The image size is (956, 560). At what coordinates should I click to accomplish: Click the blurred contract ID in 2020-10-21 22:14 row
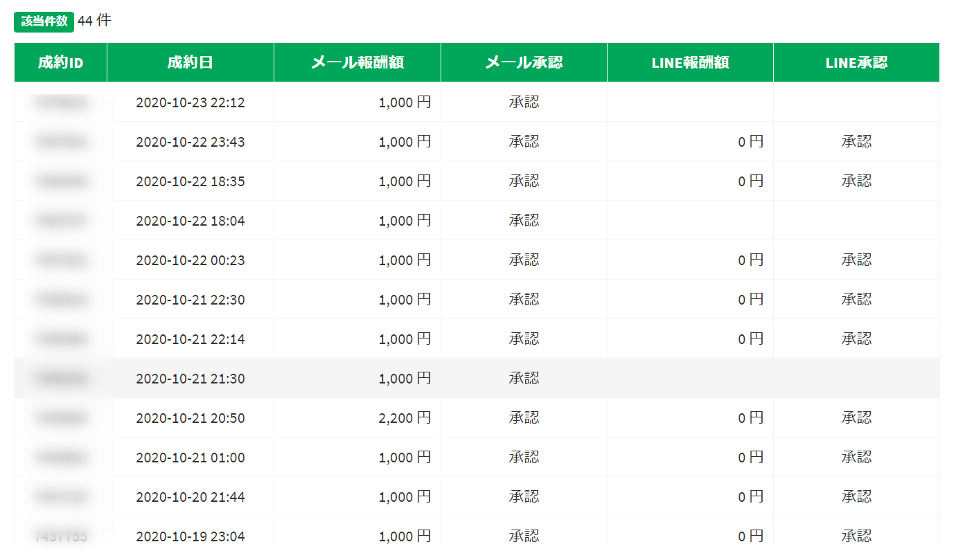(x=61, y=339)
